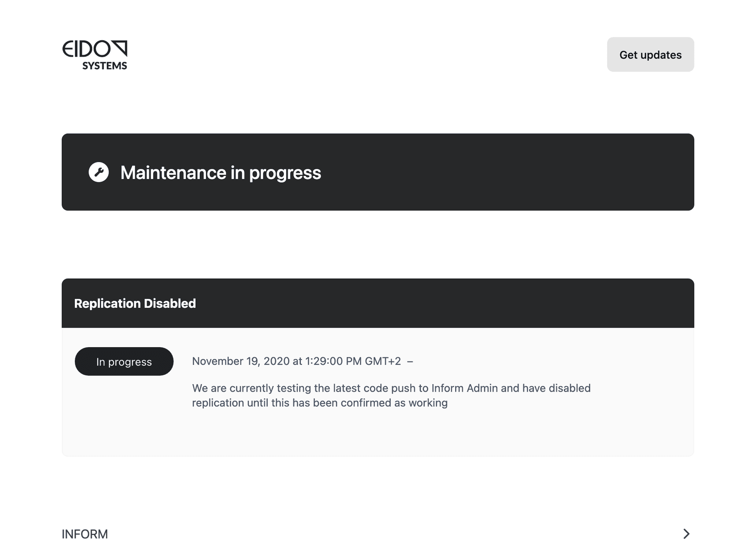The width and height of the screenshot is (756, 557).
Task: Click the word 'progress' in banner heading
Action: [x=285, y=174]
